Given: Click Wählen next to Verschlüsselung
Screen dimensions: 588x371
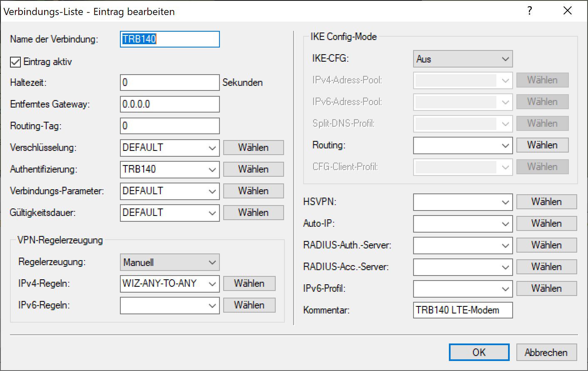Looking at the screenshot, I should point(253,148).
